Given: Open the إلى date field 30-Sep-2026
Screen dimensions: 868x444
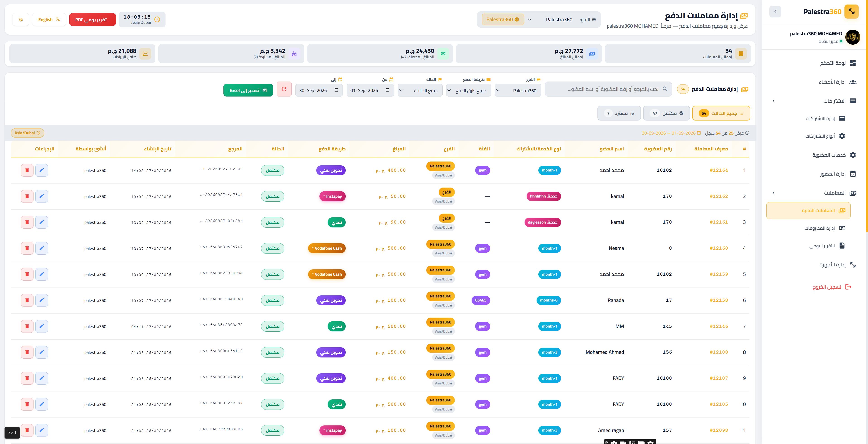Looking at the screenshot, I should [x=319, y=90].
